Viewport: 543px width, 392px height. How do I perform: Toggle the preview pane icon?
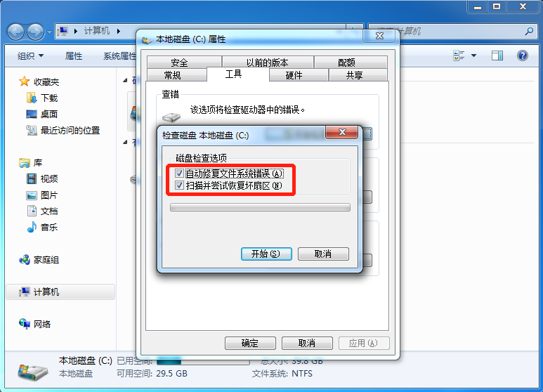point(497,55)
